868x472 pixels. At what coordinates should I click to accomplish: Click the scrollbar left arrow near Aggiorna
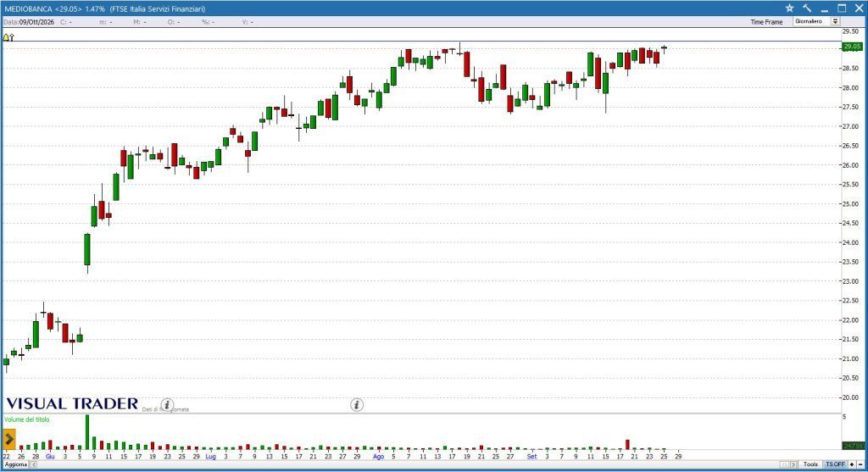coord(33,465)
